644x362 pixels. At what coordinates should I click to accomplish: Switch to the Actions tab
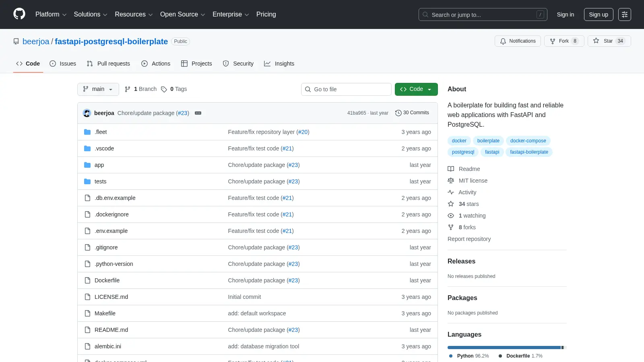(x=156, y=64)
